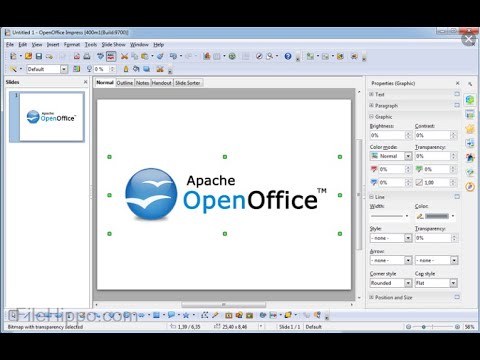Click the Print icon
The width and height of the screenshot is (480, 360).
tap(87, 56)
